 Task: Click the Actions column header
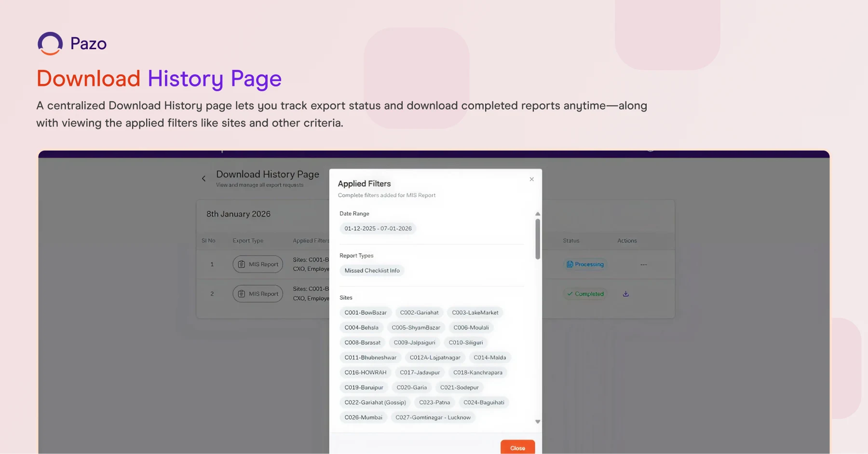[627, 241]
